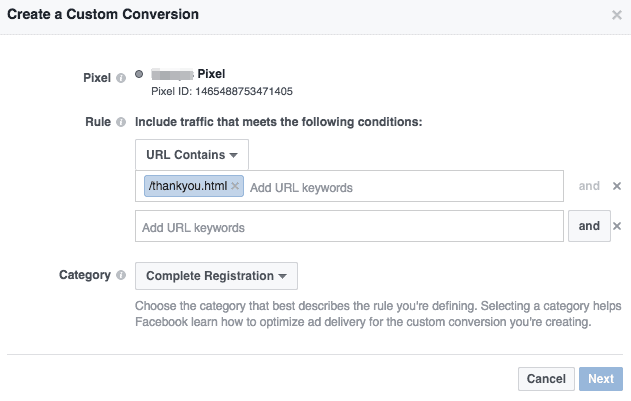Click the info icon next to Pixel
Viewport: 631px width, 401px height.
[x=120, y=76]
